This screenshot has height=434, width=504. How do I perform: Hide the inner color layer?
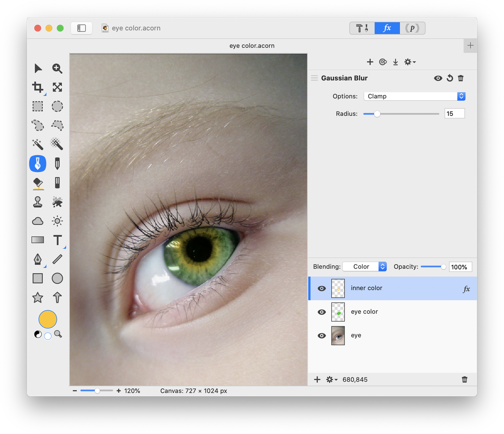click(x=322, y=288)
